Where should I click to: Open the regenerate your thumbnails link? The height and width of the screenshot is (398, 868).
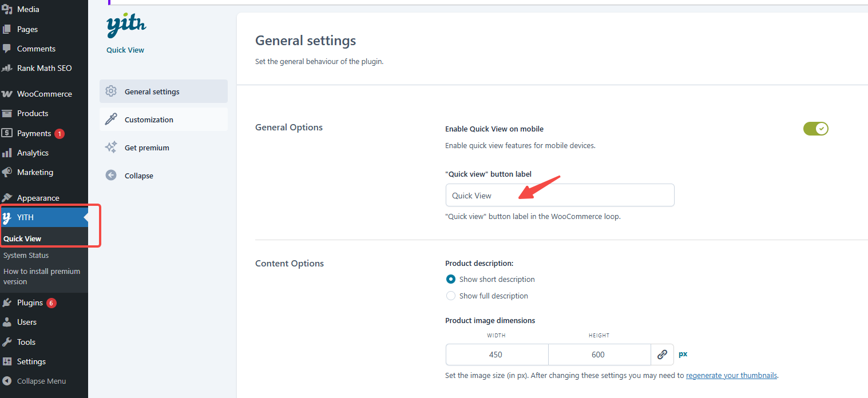[x=731, y=376]
